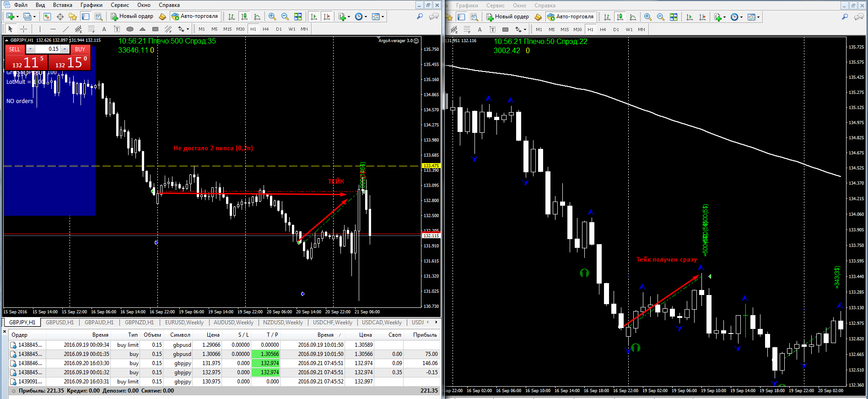The width and height of the screenshot is (868, 399).
Task: Open Market Watch panel in left window
Action: point(47,16)
